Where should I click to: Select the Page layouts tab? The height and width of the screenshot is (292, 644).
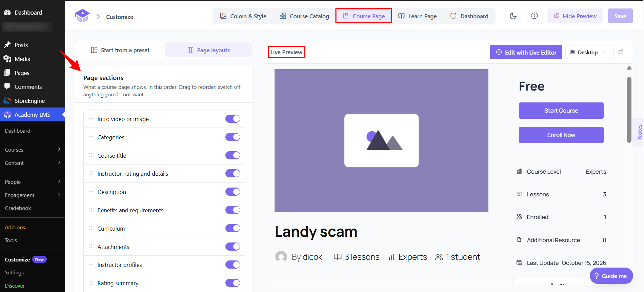click(x=208, y=50)
